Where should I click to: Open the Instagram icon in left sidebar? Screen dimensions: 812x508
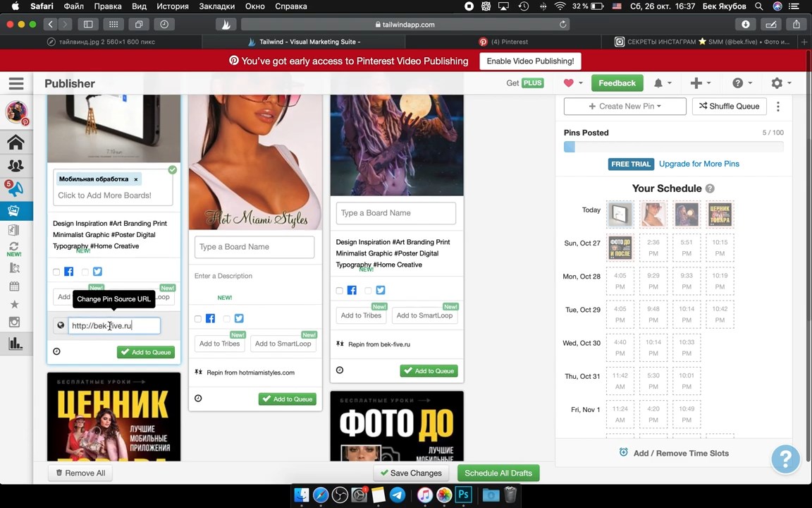click(14, 322)
